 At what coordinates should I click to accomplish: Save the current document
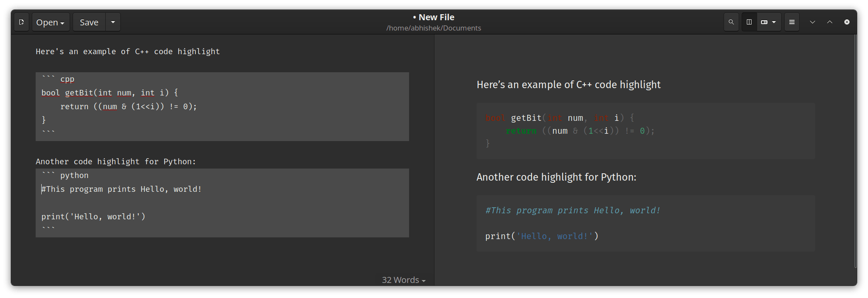pyautogui.click(x=89, y=22)
